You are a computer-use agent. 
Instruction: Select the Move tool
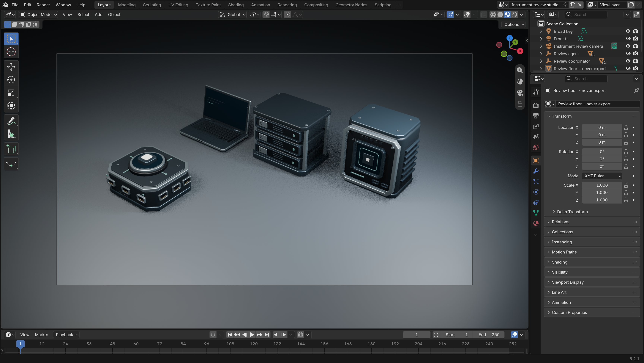pyautogui.click(x=11, y=67)
